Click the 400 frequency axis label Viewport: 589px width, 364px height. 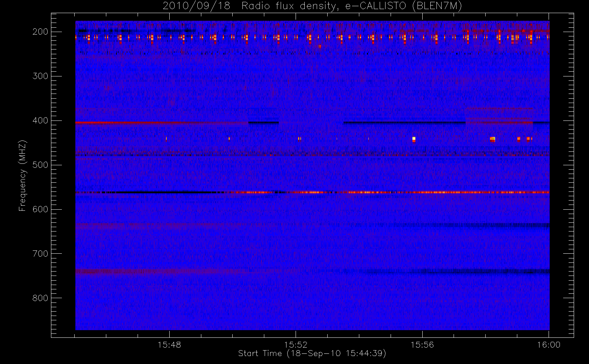40,121
